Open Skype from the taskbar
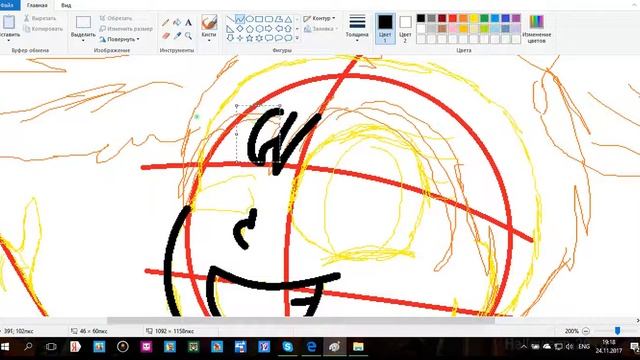 pyautogui.click(x=288, y=347)
